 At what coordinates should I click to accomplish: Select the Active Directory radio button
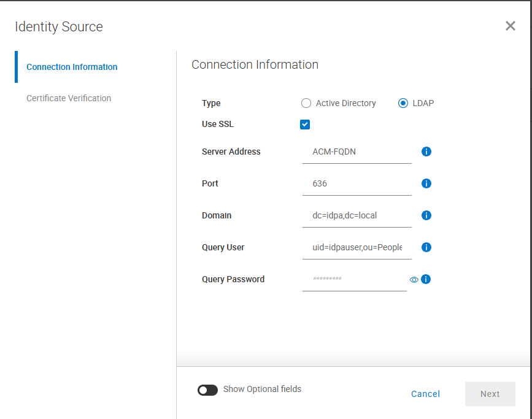click(306, 103)
